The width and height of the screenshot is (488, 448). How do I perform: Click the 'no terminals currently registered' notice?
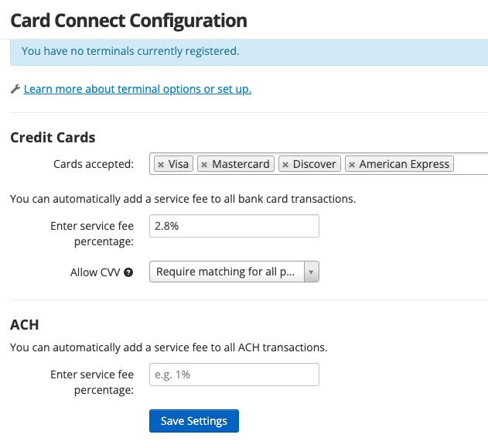(x=249, y=51)
